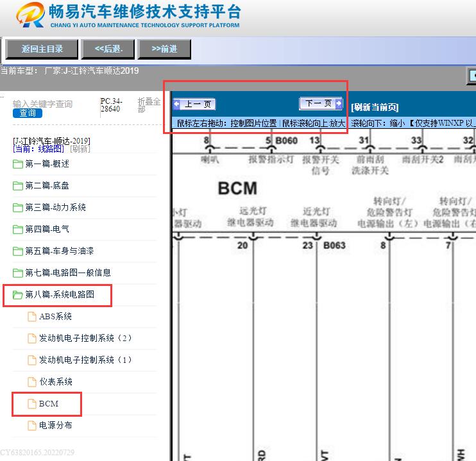Go to next page with 下一页
The height and width of the screenshot is (461, 476).
[x=321, y=103]
